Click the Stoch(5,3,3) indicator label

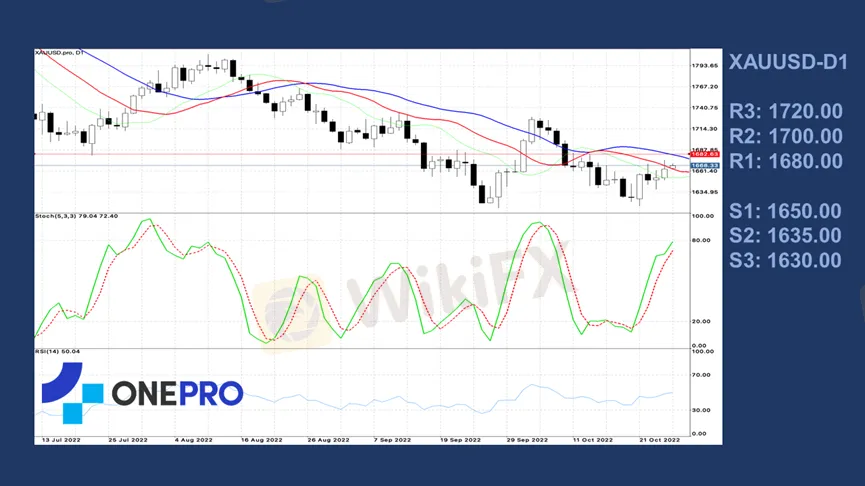(76, 216)
